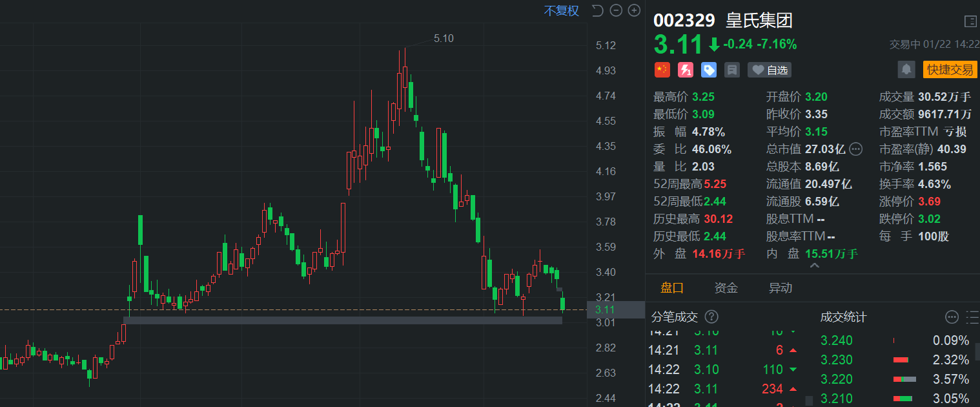
Task: Click the red national flag icon
Action: (x=662, y=69)
